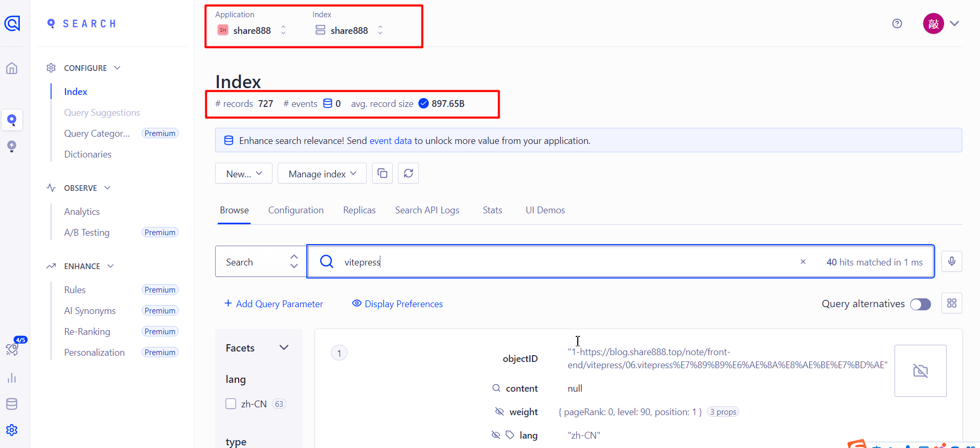Click the objectID value text
Screen dimensions: 980x448
727,358
